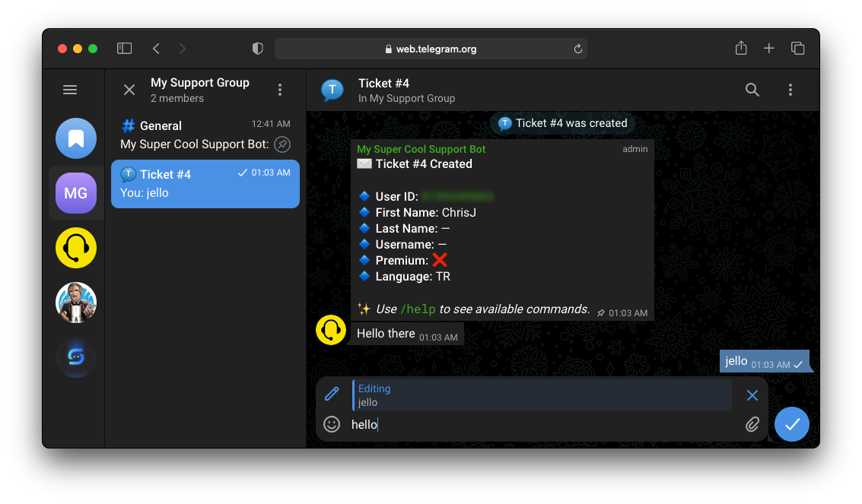Click the pencil edit icon
Viewport: 862px width, 504px height.
pyautogui.click(x=332, y=394)
